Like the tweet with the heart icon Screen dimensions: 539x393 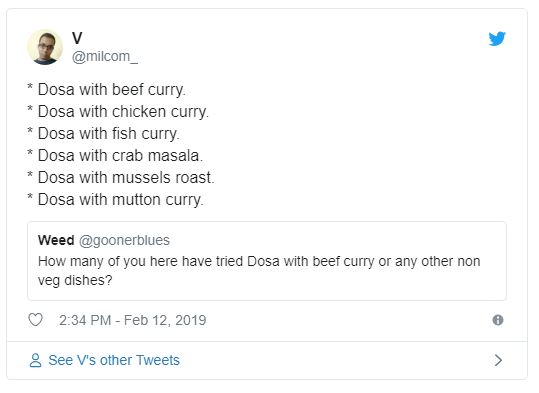click(x=35, y=320)
